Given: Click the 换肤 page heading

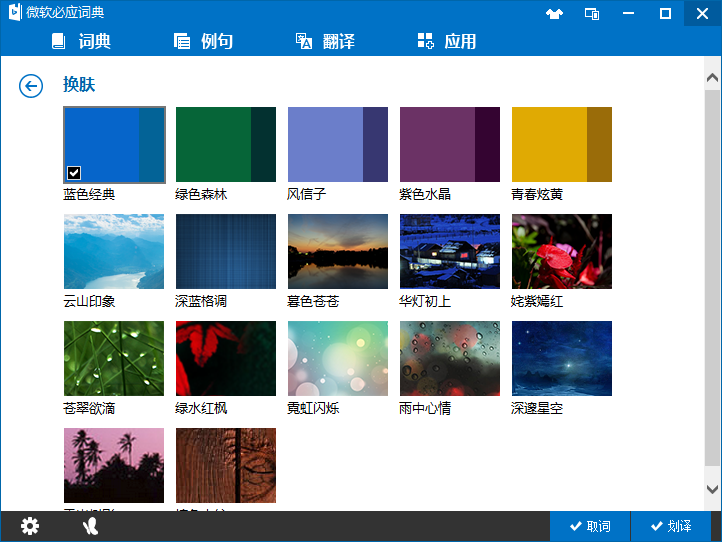Looking at the screenshot, I should pyautogui.click(x=79, y=85).
